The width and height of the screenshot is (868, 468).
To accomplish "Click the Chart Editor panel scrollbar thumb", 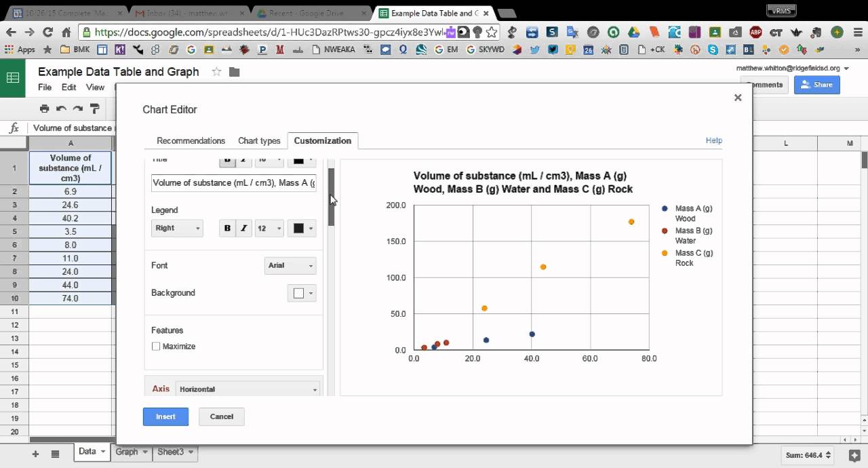I will tap(332, 197).
